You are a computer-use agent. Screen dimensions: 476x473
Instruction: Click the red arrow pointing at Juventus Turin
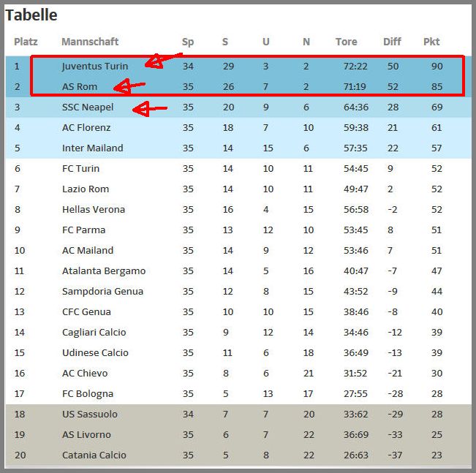(x=163, y=61)
